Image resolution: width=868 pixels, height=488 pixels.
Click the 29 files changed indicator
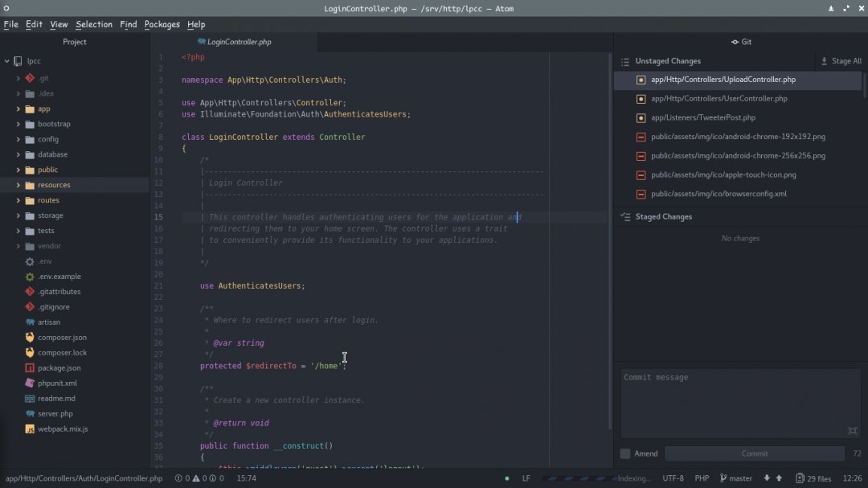pyautogui.click(x=813, y=478)
